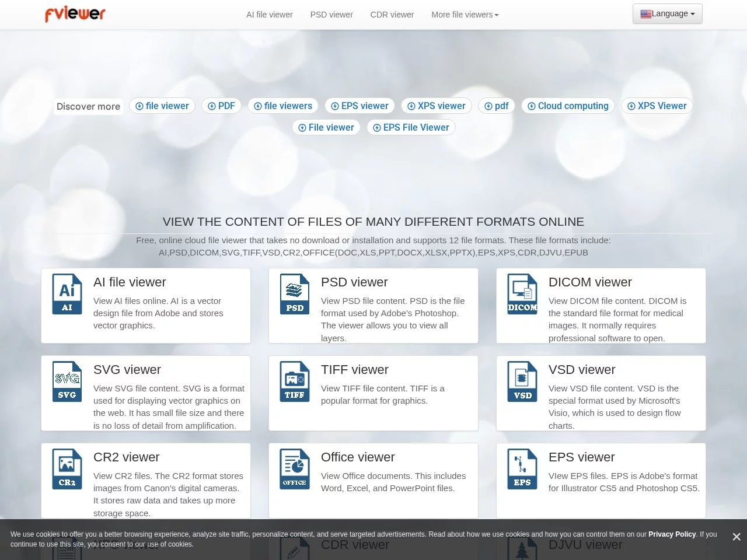Click the TIFF file format icon

coord(295,381)
